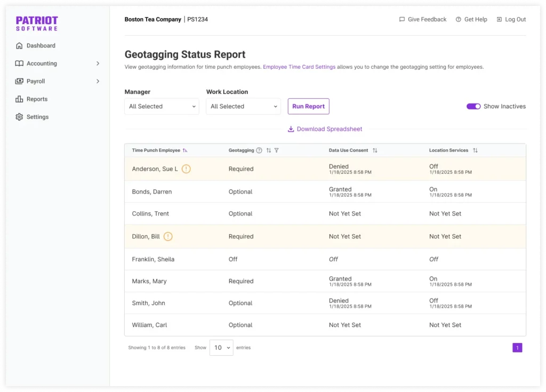Click the Download Spreadsheet link
Screen dimensions: 546x392
point(330,129)
